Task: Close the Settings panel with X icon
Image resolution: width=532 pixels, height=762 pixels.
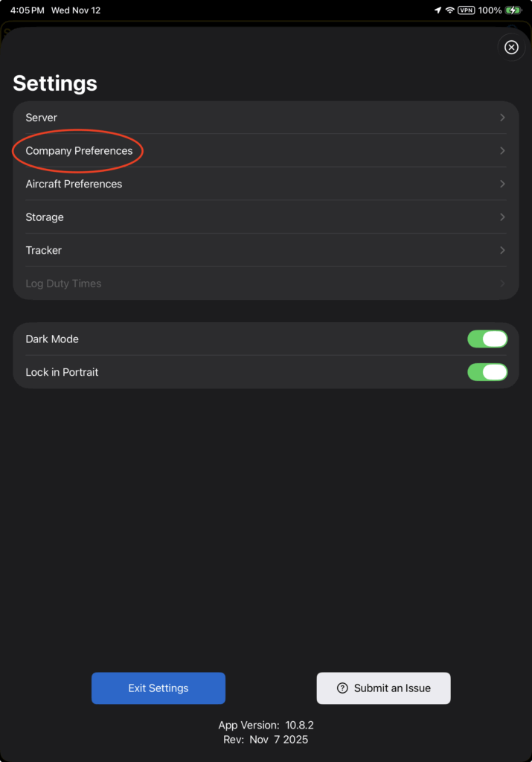Action: click(511, 48)
